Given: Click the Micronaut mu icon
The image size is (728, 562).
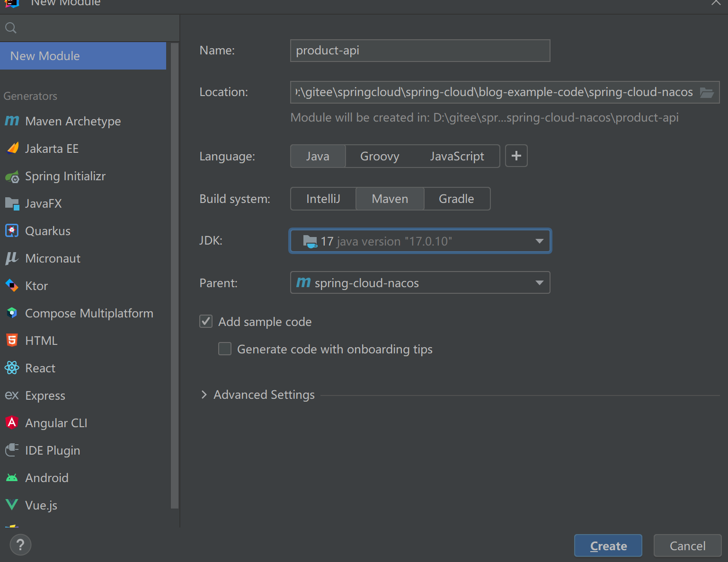Looking at the screenshot, I should click(12, 258).
